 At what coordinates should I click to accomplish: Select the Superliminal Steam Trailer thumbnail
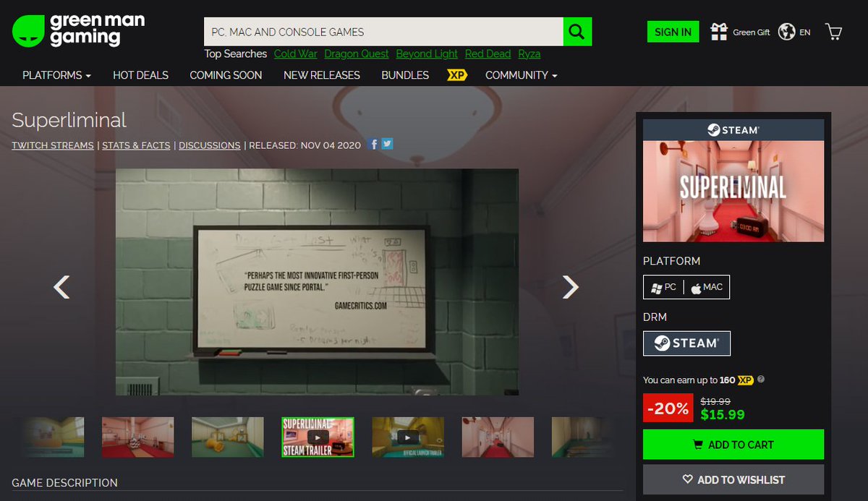[x=318, y=437]
